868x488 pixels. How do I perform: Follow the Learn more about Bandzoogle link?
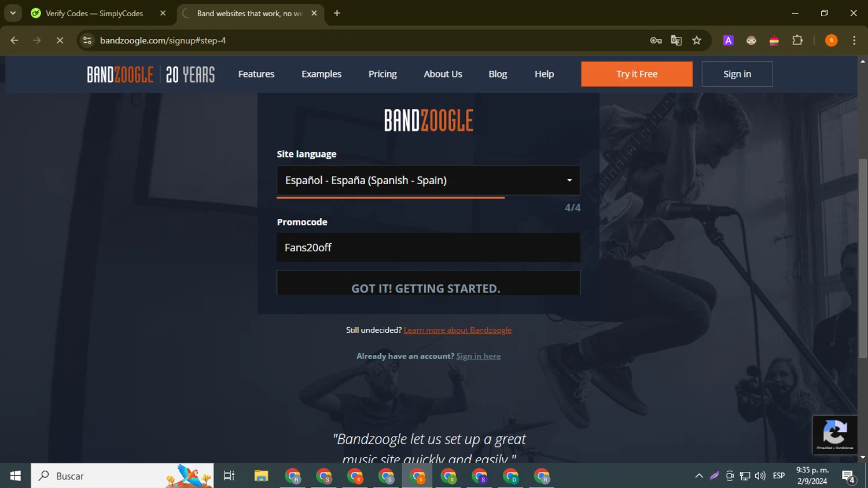(x=458, y=330)
